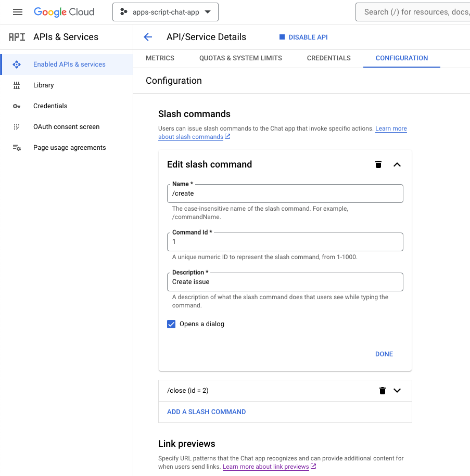
Task: Expand the /close (id = 2) command
Action: [397, 391]
